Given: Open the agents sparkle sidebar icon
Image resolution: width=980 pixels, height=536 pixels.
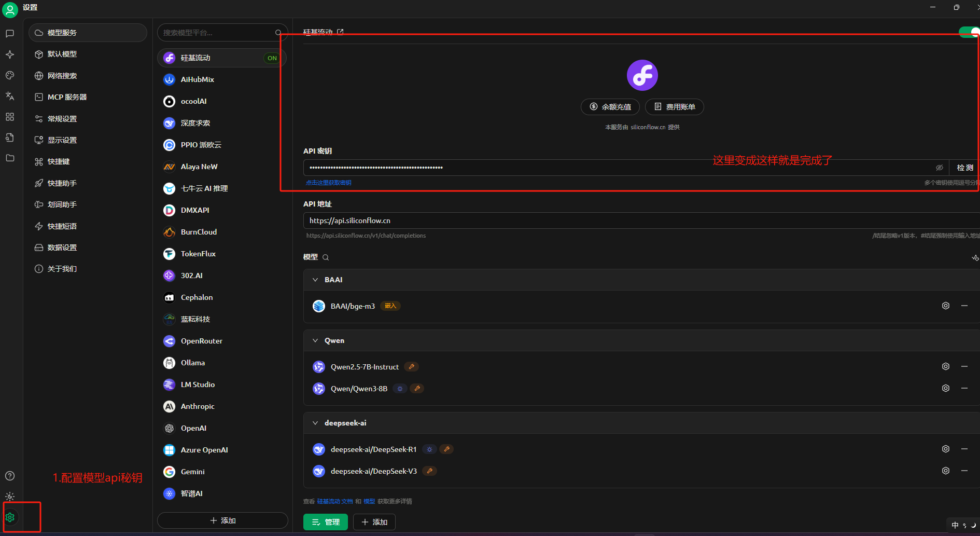Looking at the screenshot, I should [x=10, y=54].
